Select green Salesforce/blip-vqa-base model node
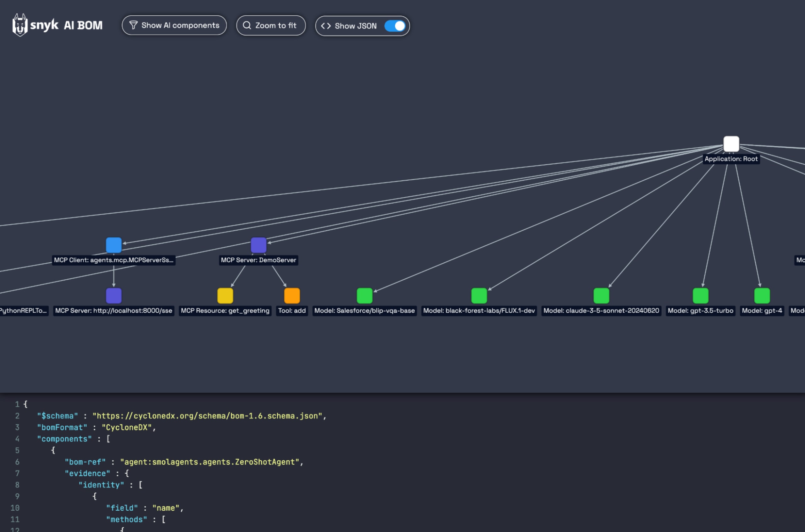805x532 pixels. click(365, 295)
